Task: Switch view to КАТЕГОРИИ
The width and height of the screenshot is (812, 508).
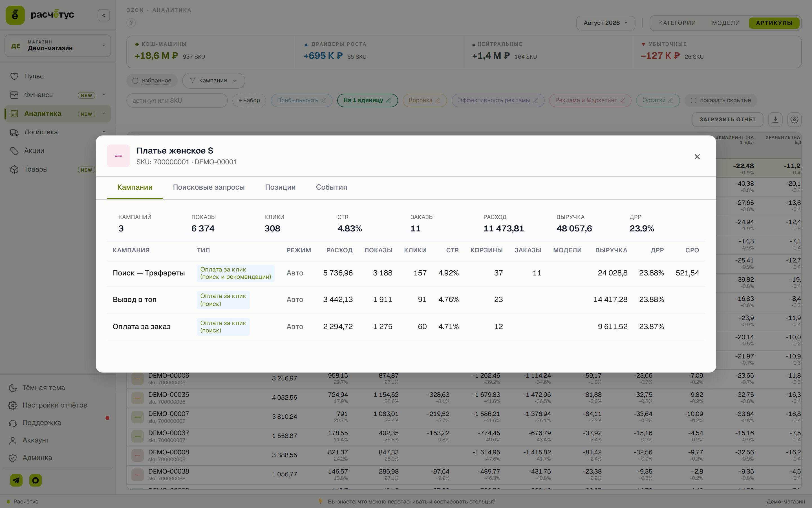Action: pyautogui.click(x=677, y=23)
